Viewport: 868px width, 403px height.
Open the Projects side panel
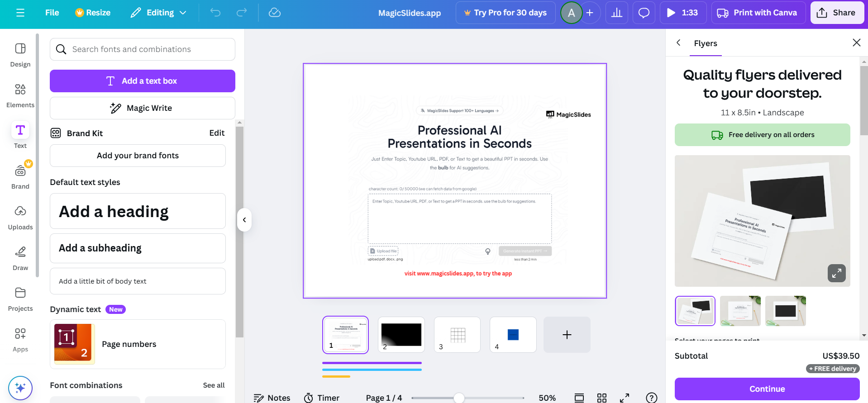(x=20, y=299)
